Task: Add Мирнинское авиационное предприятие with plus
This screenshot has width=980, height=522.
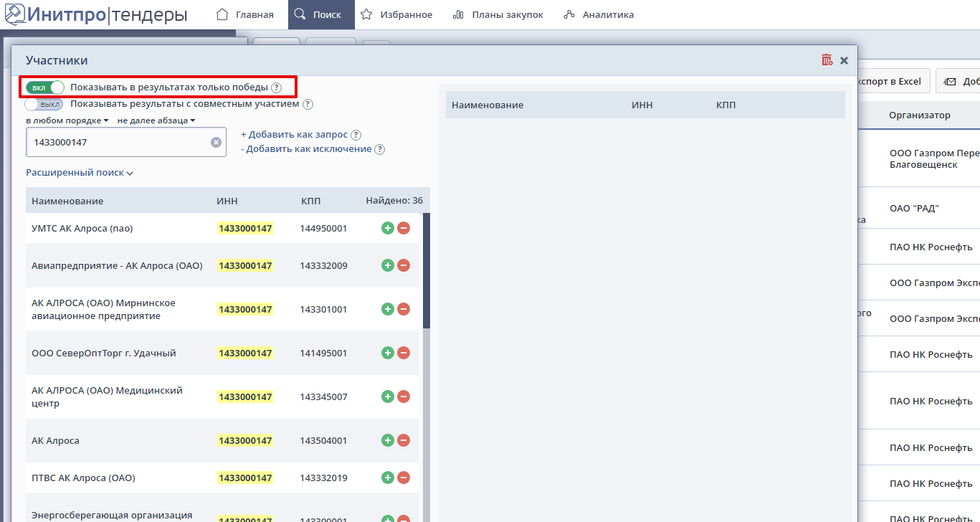Action: click(x=388, y=309)
